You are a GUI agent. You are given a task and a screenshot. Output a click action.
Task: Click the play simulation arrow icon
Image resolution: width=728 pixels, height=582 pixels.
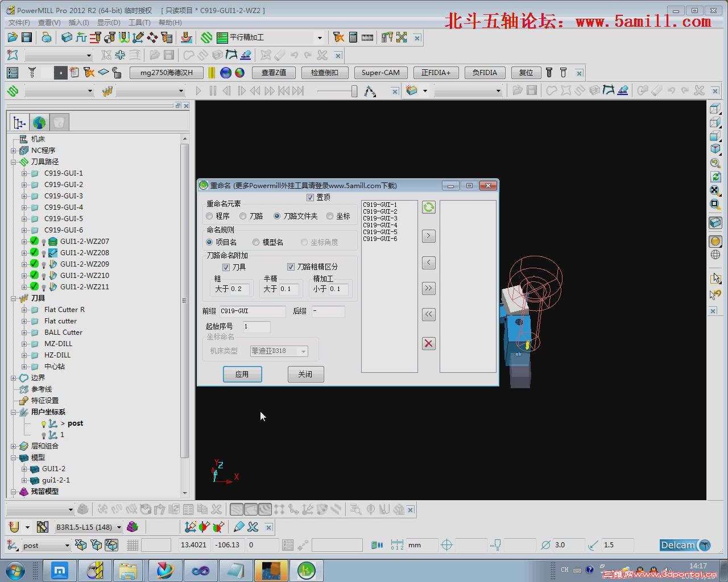click(198, 90)
